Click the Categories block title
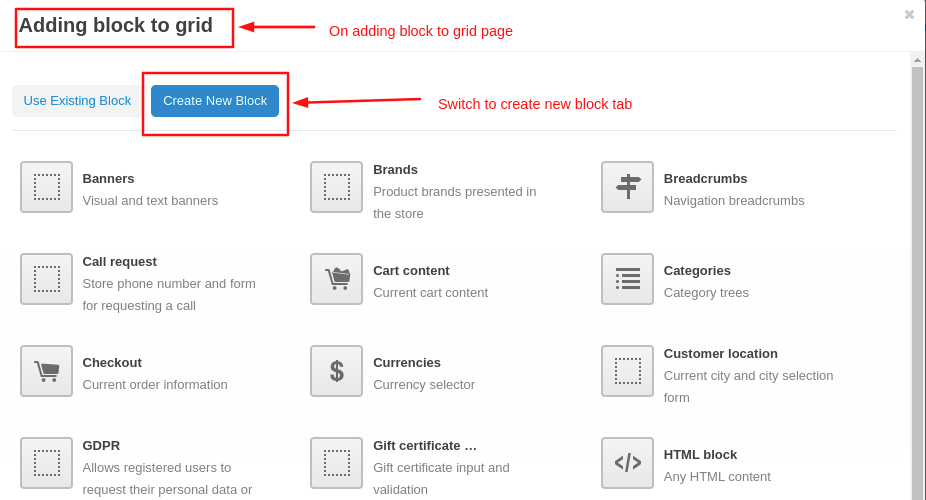 (x=697, y=271)
